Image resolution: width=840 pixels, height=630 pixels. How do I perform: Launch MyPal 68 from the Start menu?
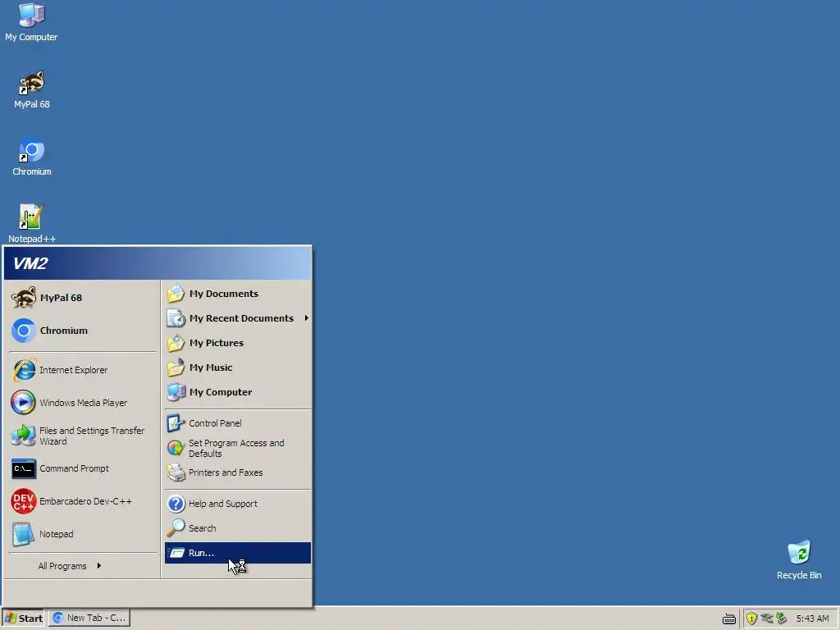[x=83, y=298]
